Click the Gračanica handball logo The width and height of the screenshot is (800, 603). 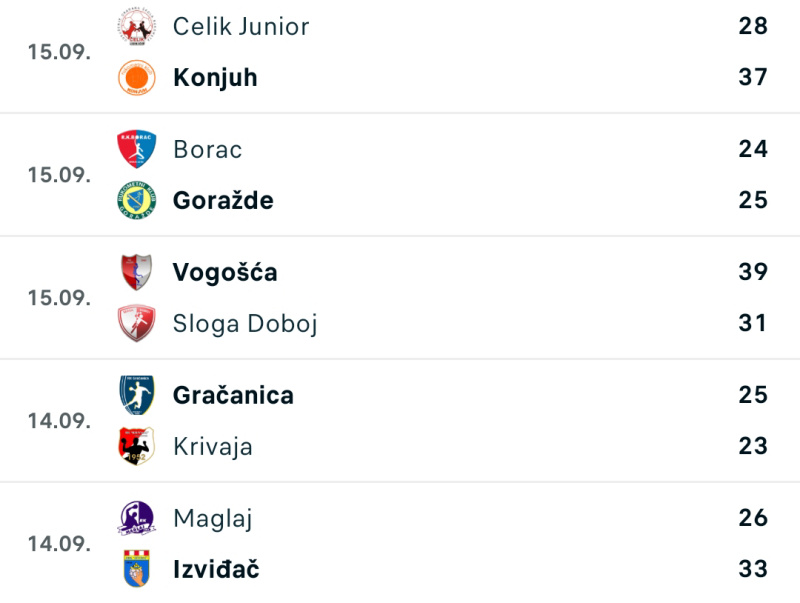(x=136, y=395)
